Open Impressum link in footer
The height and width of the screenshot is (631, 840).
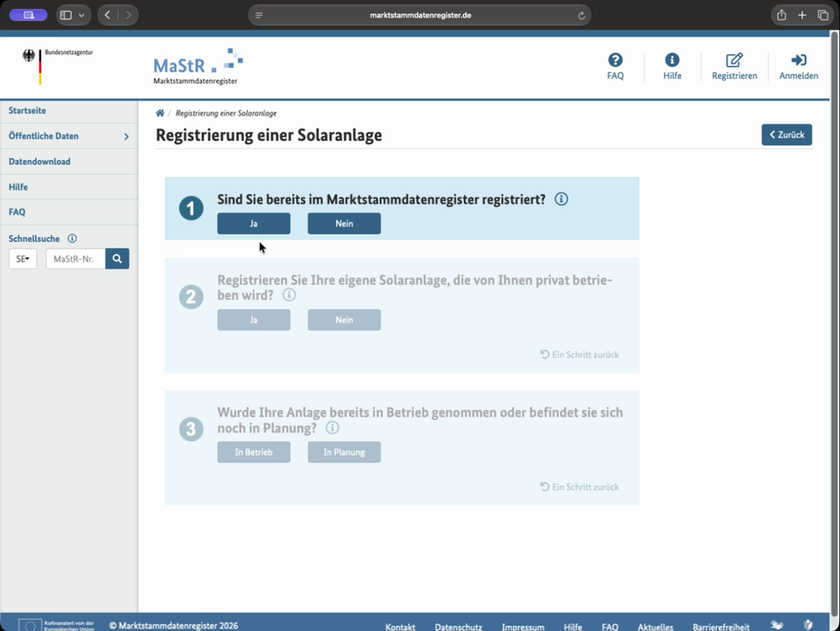(x=523, y=627)
